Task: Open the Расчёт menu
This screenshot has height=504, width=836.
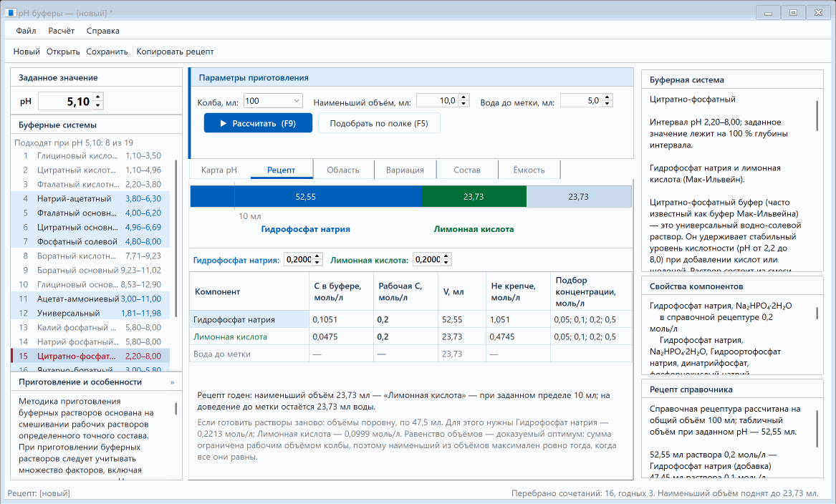Action: click(x=62, y=31)
